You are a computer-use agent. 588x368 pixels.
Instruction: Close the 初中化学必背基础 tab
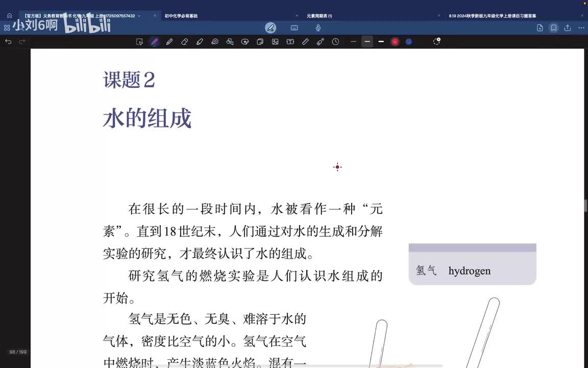[297, 16]
